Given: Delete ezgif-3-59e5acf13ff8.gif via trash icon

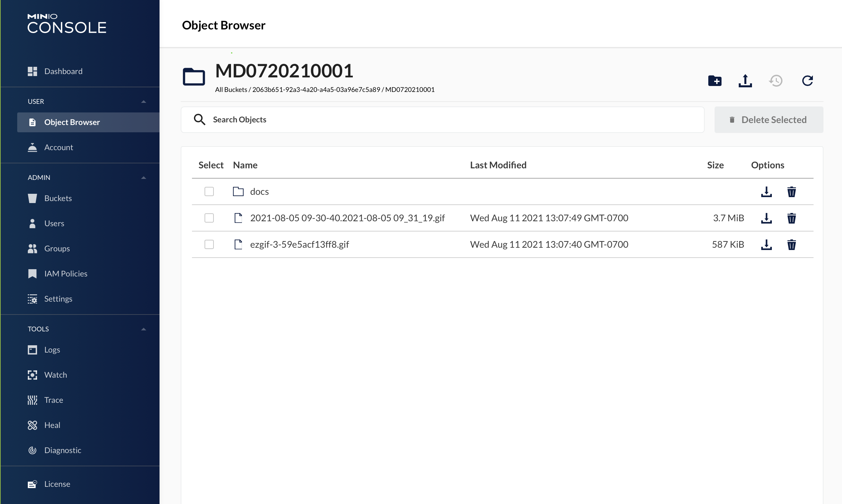Looking at the screenshot, I should [x=791, y=245].
